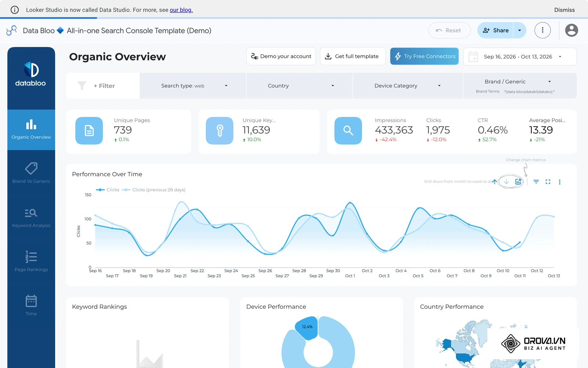Toggle Clicks (previous 28 days) legend

pyautogui.click(x=154, y=190)
